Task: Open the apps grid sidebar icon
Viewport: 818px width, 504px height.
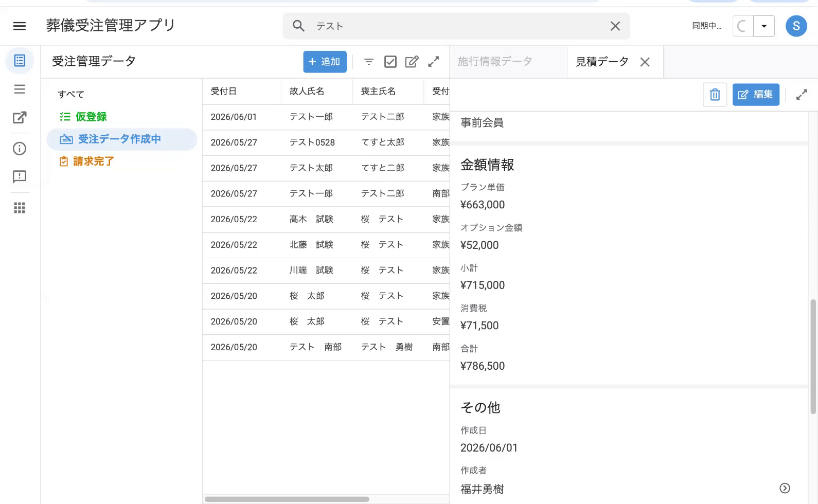Action: 20,208
